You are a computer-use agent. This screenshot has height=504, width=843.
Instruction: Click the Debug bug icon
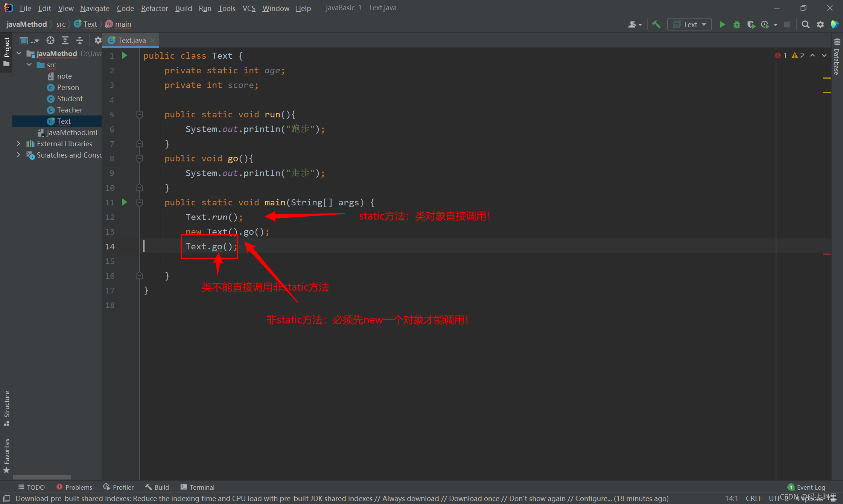coord(736,24)
